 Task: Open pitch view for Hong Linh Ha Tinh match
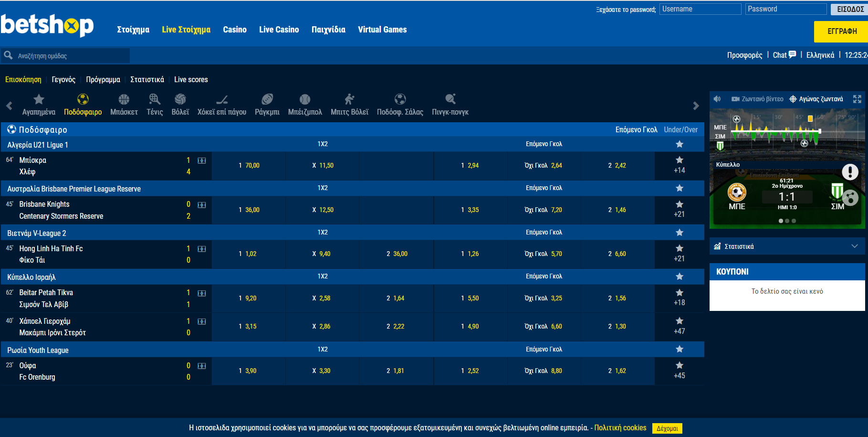point(202,249)
